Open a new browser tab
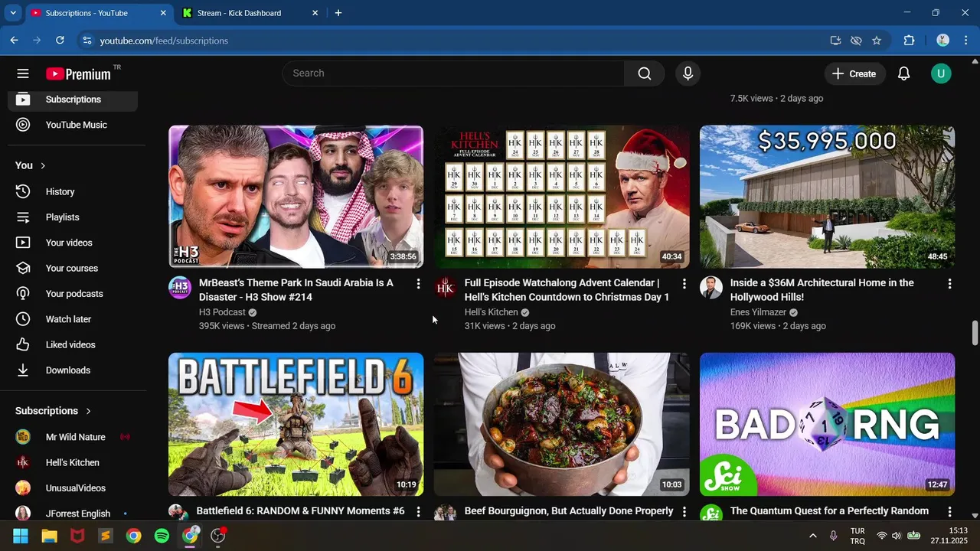 (338, 13)
